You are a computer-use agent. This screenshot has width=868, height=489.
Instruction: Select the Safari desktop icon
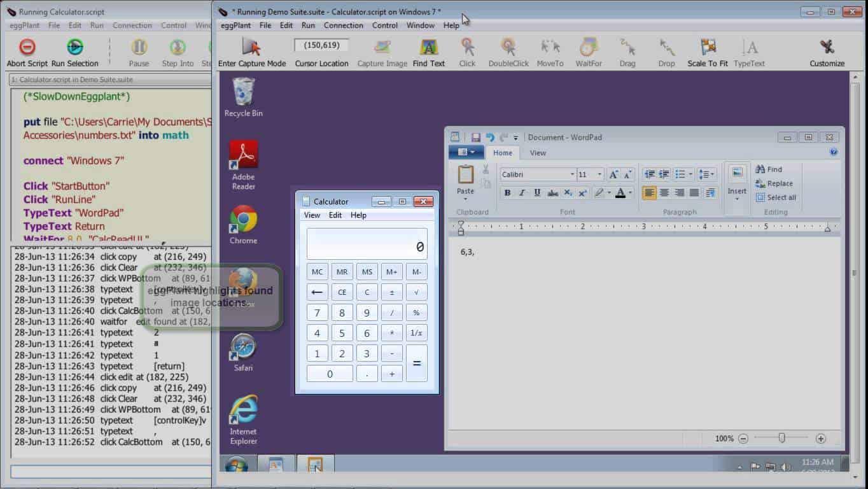[243, 347]
